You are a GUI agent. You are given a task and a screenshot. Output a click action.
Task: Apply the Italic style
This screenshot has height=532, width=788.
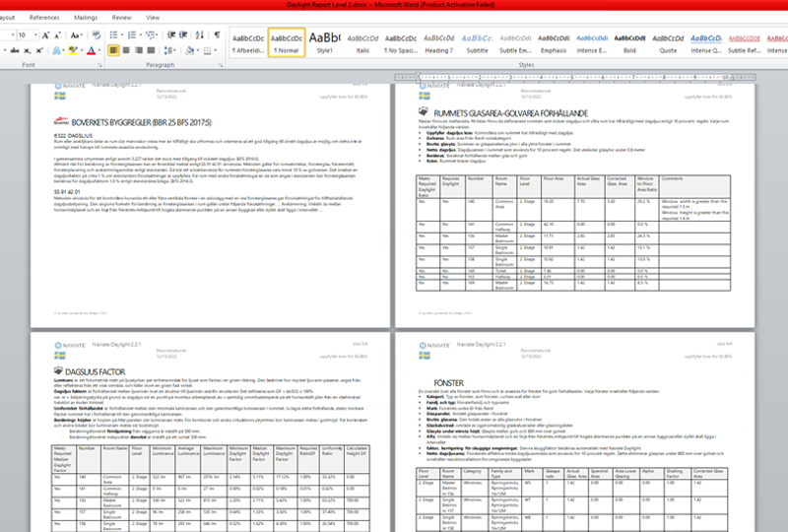362,42
